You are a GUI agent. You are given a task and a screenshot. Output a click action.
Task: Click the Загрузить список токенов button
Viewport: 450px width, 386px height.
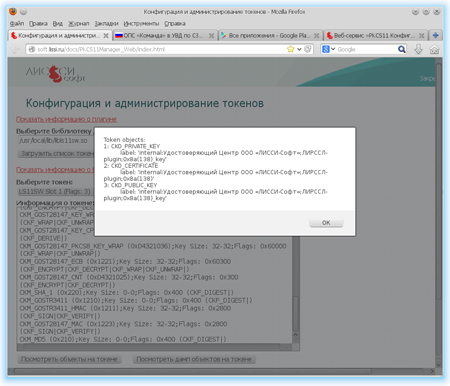click(56, 154)
